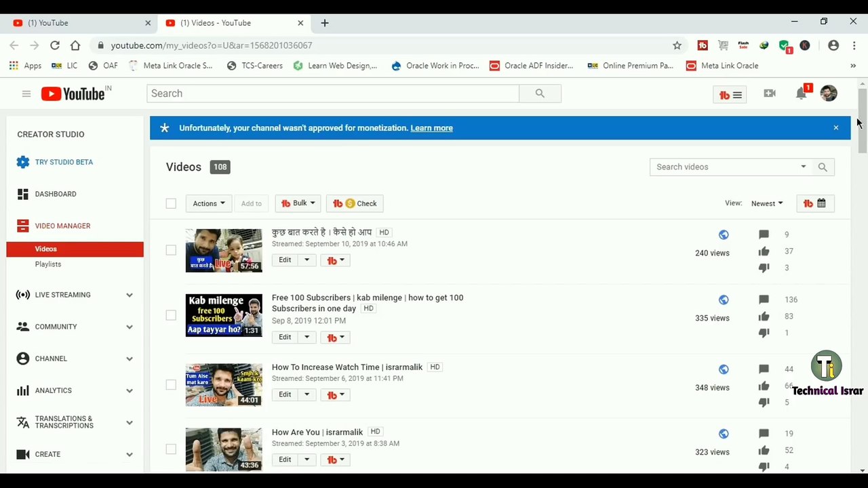Open the 44:01 live stream thumbnail
The width and height of the screenshot is (868, 488).
click(x=224, y=385)
